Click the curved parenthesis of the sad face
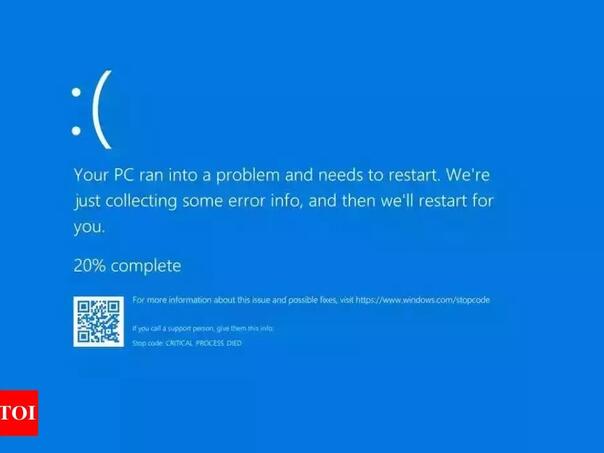Viewport: 604px width, 453px height. (x=102, y=109)
